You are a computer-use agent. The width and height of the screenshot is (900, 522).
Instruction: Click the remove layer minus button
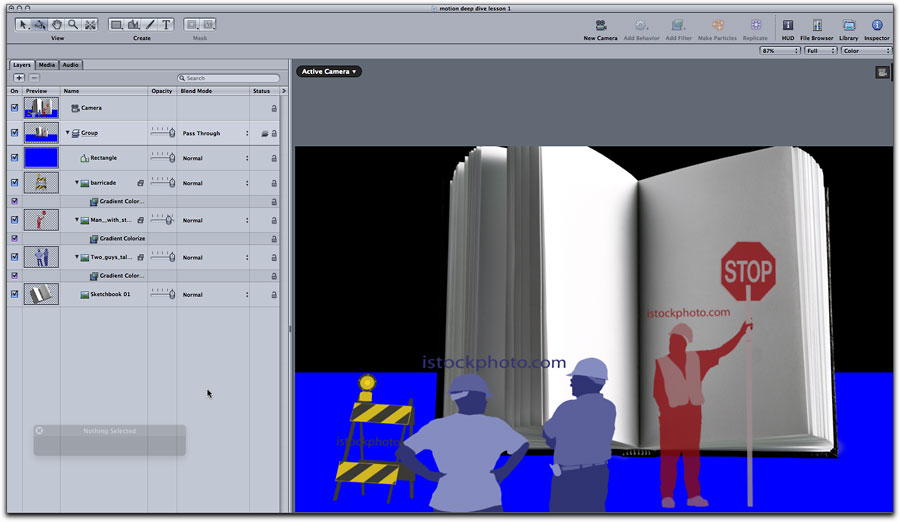(x=34, y=78)
